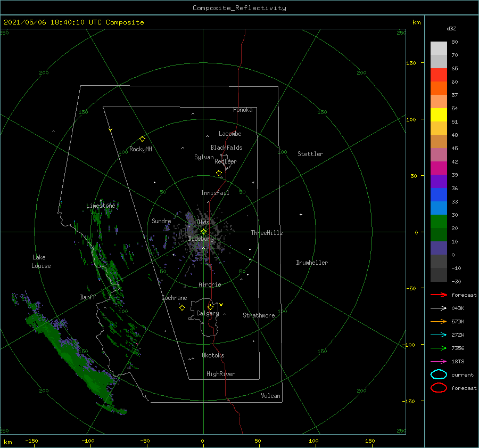This screenshot has width=479, height=448.
Task: Click the asterisk marker above Limestone label
Action: (101, 201)
